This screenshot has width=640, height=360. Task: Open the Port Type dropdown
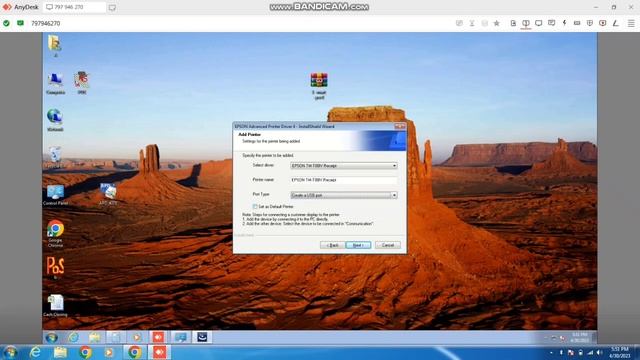pyautogui.click(x=344, y=195)
